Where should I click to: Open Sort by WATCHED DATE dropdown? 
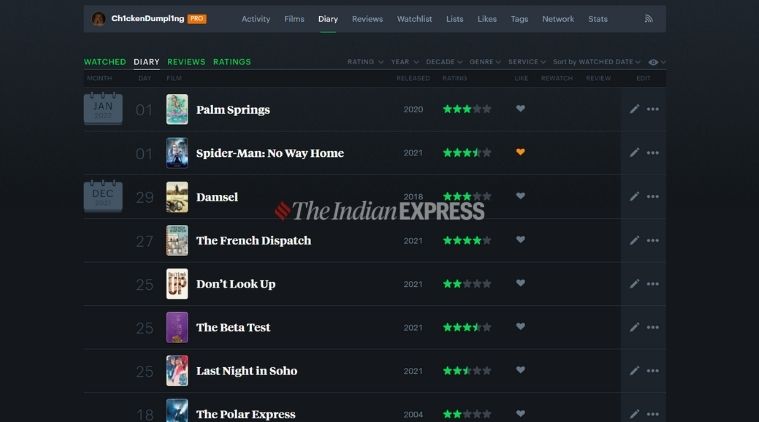click(x=596, y=62)
